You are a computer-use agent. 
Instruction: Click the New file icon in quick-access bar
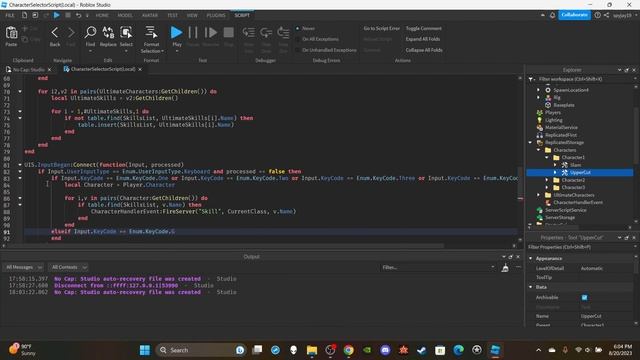(24, 15)
